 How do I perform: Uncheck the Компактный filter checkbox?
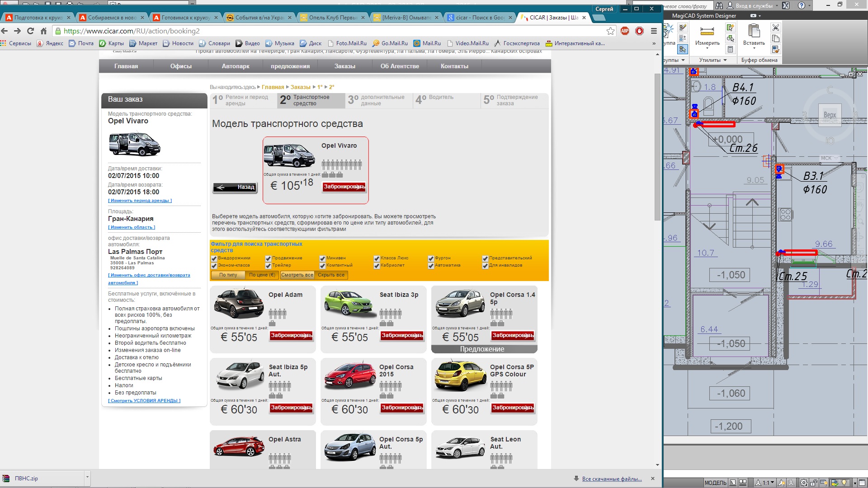(322, 266)
